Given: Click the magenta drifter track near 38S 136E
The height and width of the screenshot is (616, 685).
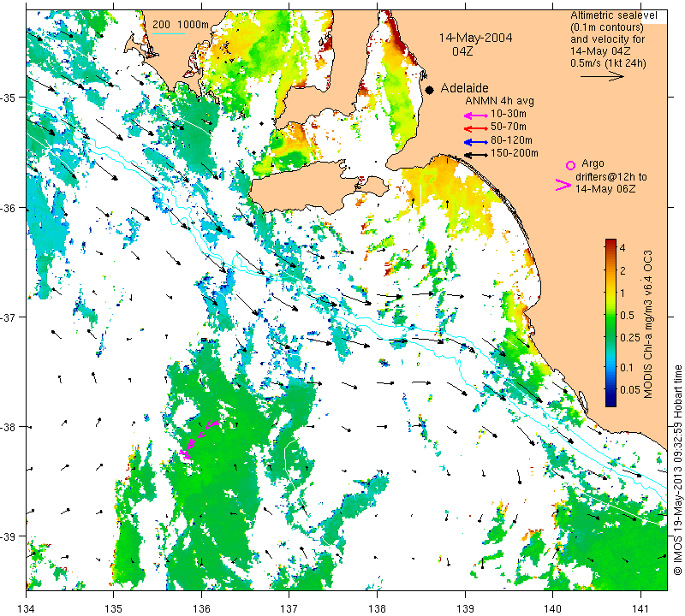Looking at the screenshot, I should coord(198,439).
